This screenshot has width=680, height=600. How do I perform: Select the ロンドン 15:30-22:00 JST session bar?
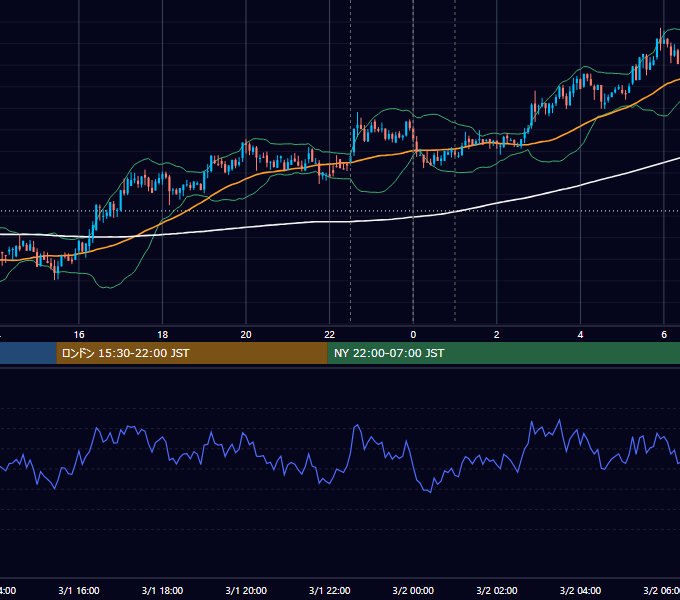pyautogui.click(x=192, y=353)
